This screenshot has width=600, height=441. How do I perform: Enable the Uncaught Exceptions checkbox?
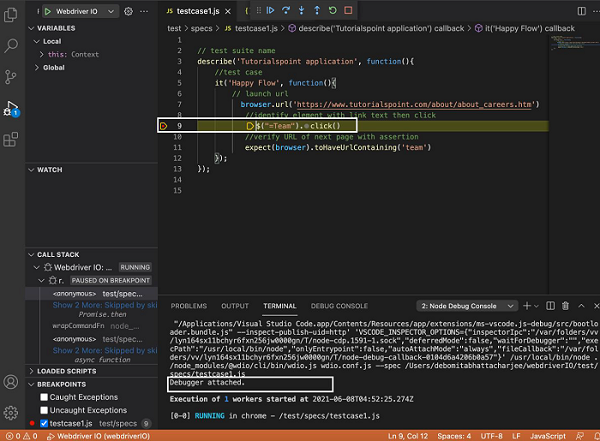coord(42,410)
